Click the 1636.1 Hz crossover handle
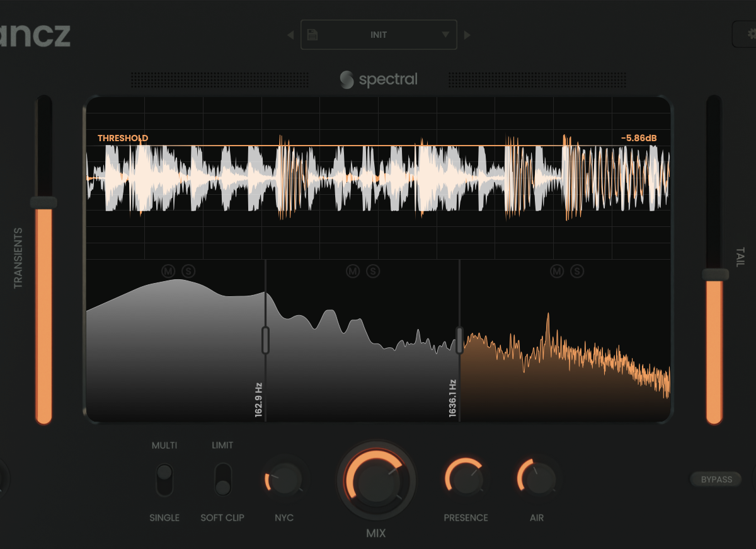The width and height of the screenshot is (756, 549). (x=460, y=340)
